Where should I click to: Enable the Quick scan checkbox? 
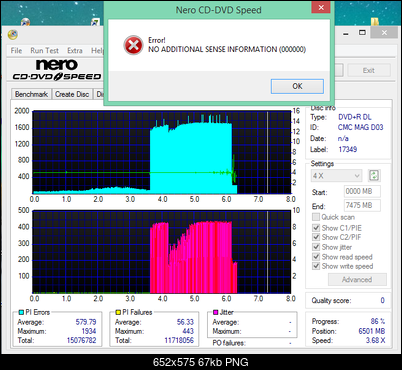click(316, 217)
